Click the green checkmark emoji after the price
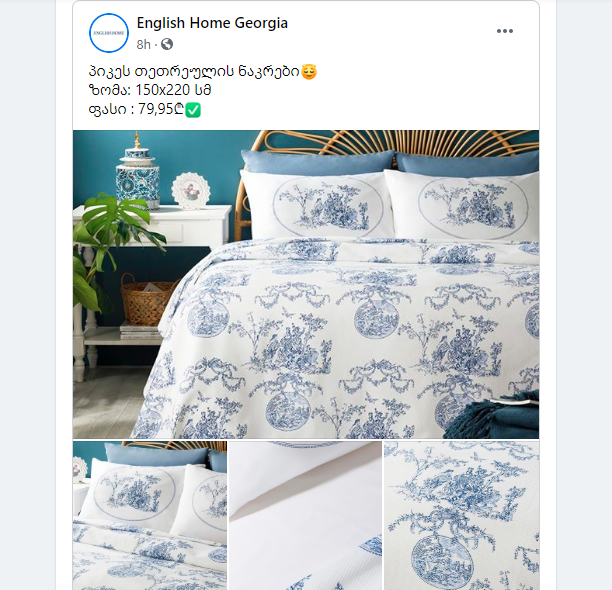The height and width of the screenshot is (590, 612). pyautogui.click(x=193, y=110)
